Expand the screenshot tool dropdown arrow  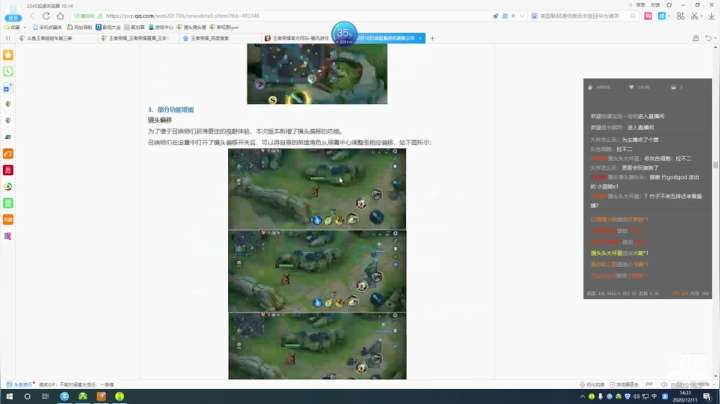pyautogui.click(x=701, y=17)
